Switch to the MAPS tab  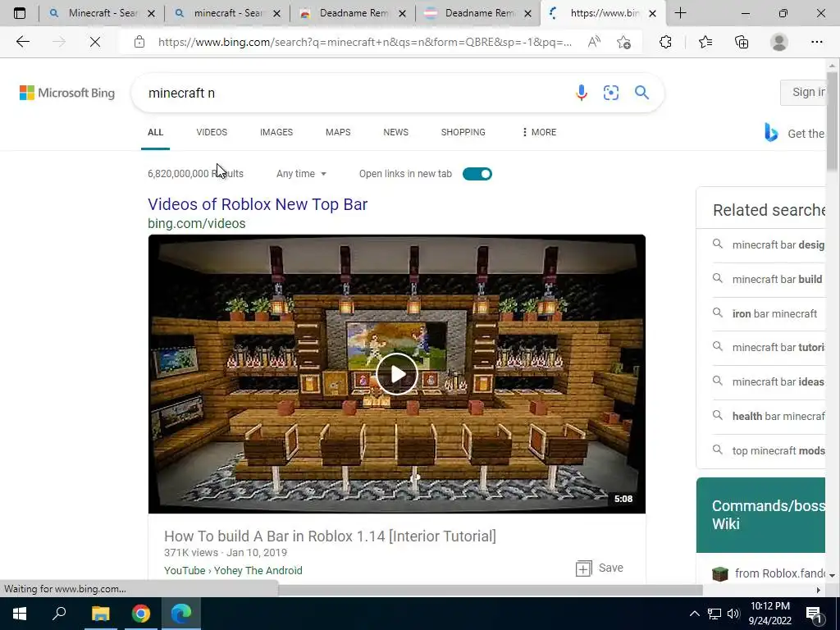pos(338,132)
